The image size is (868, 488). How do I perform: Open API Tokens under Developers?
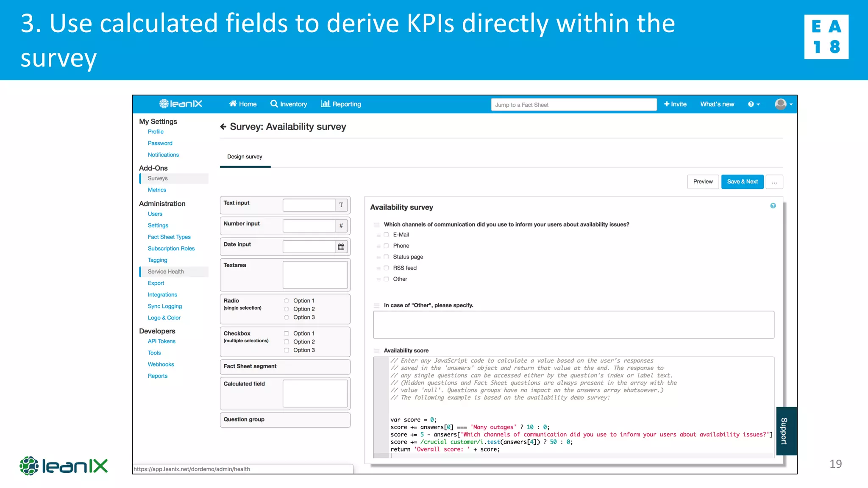[161, 341]
